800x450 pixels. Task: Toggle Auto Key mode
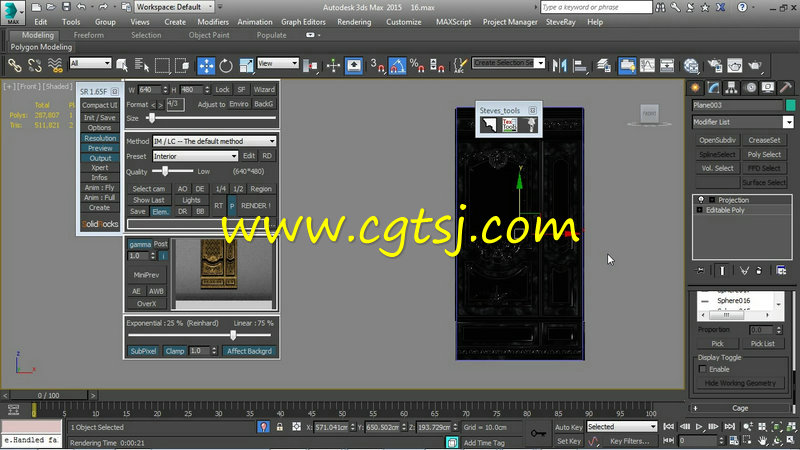point(569,427)
